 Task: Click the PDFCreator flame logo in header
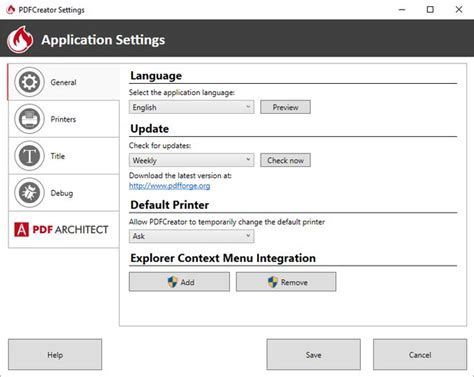tap(20, 39)
